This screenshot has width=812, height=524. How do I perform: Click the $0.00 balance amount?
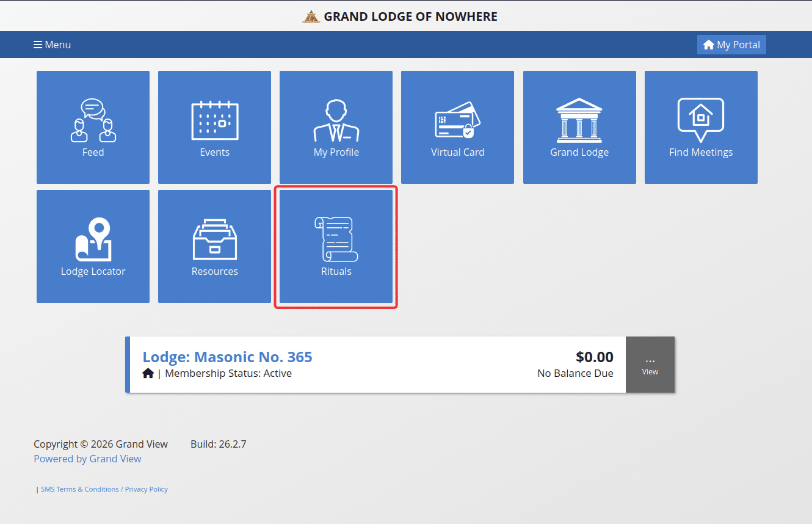[x=595, y=357]
